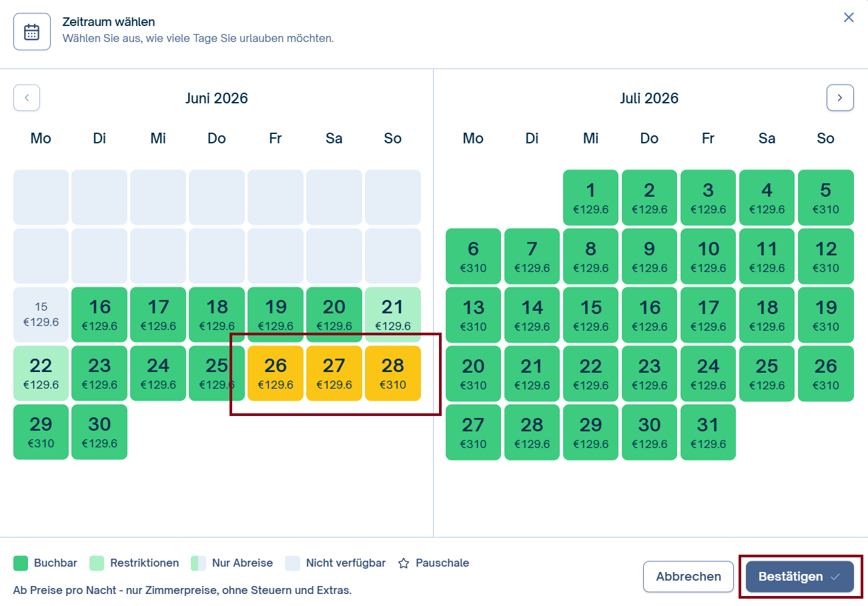Select June 26 highlighted in yellow
Viewport: 868px width, 606px height.
(276, 373)
